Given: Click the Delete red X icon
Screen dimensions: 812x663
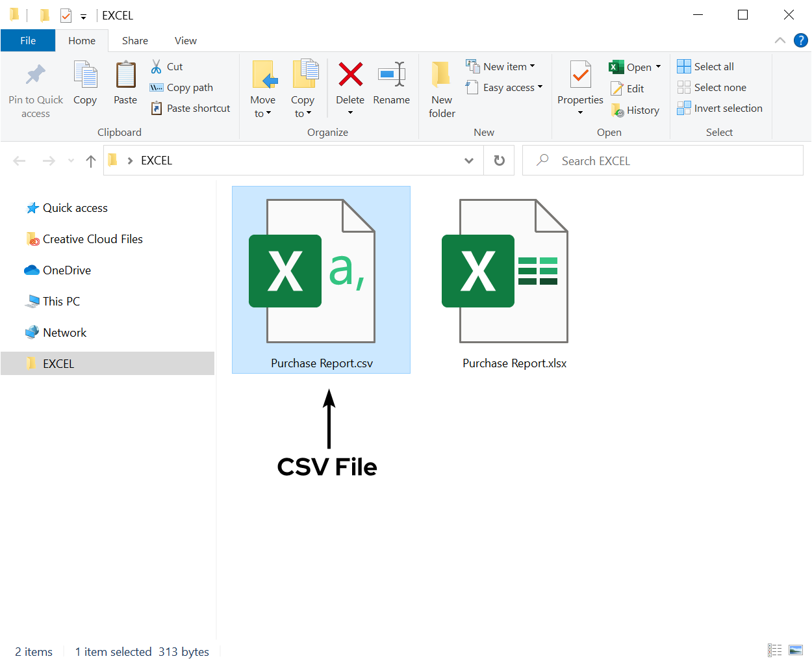Looking at the screenshot, I should [x=350, y=73].
